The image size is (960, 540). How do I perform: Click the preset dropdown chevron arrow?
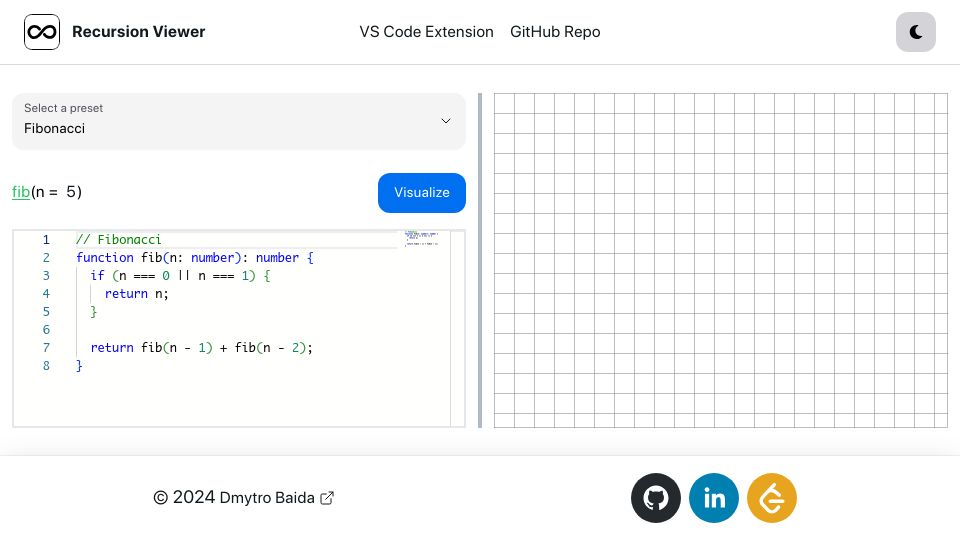446,121
